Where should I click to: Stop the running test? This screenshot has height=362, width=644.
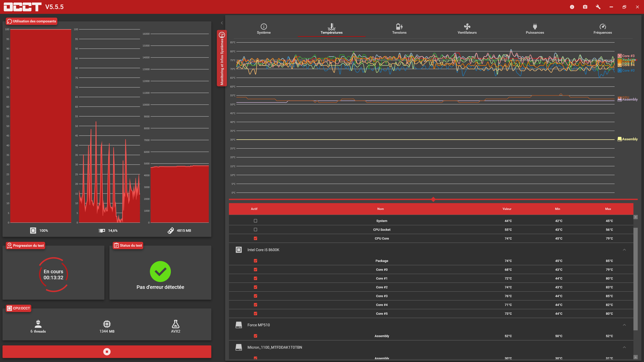point(107,351)
